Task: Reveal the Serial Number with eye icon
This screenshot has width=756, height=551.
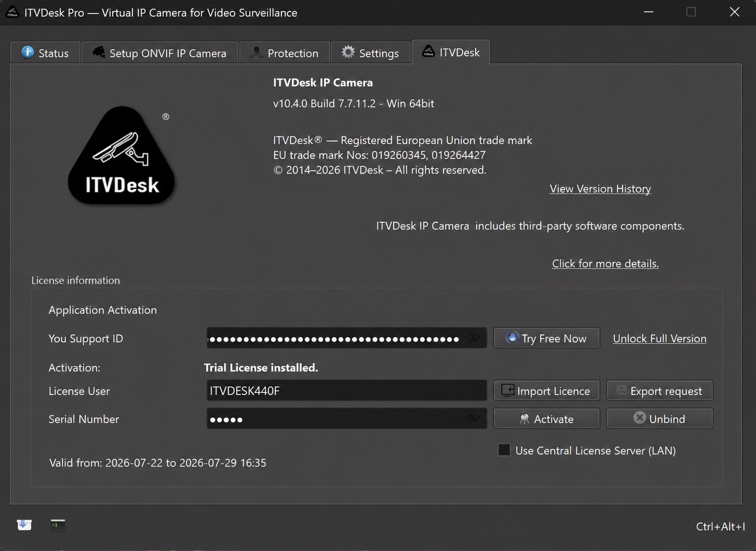Action: pos(473,418)
